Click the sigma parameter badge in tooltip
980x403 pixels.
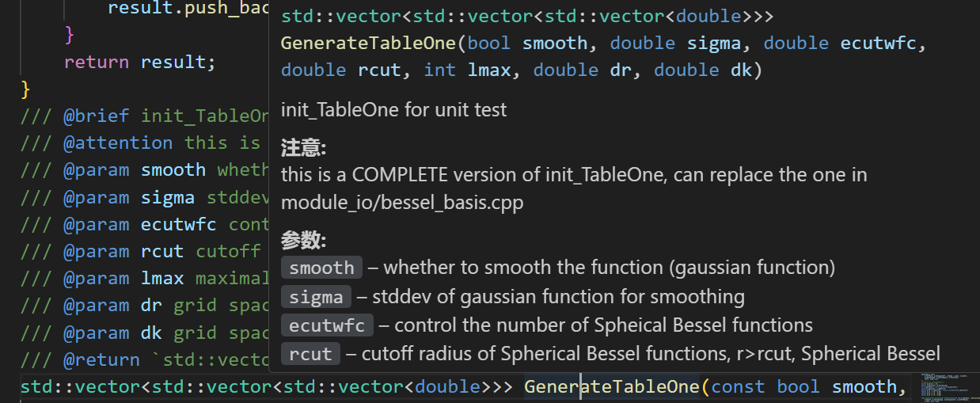(316, 297)
